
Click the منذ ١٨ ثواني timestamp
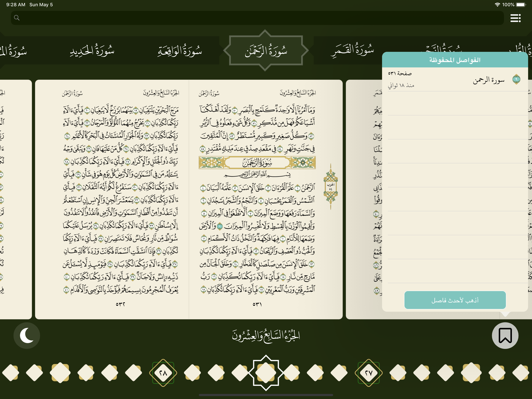(401, 86)
